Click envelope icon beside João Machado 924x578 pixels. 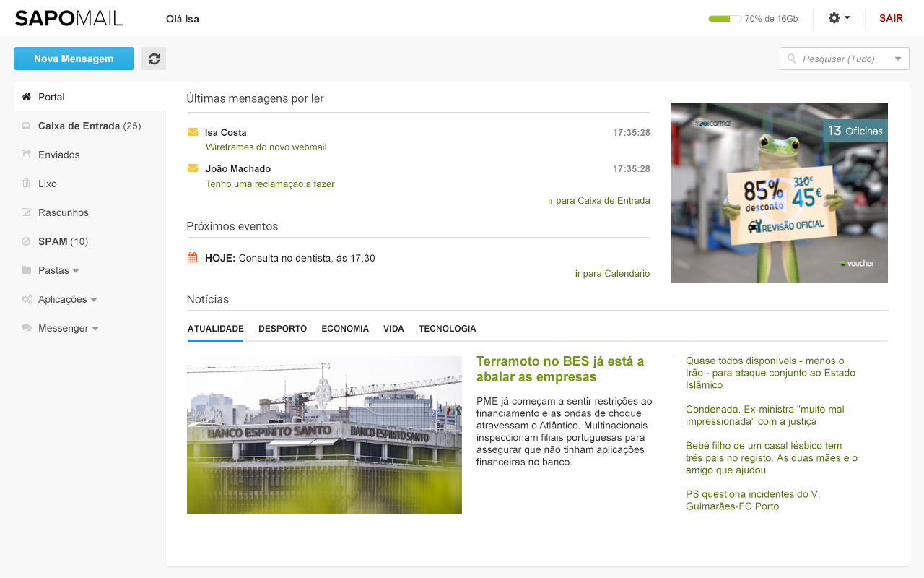point(193,168)
